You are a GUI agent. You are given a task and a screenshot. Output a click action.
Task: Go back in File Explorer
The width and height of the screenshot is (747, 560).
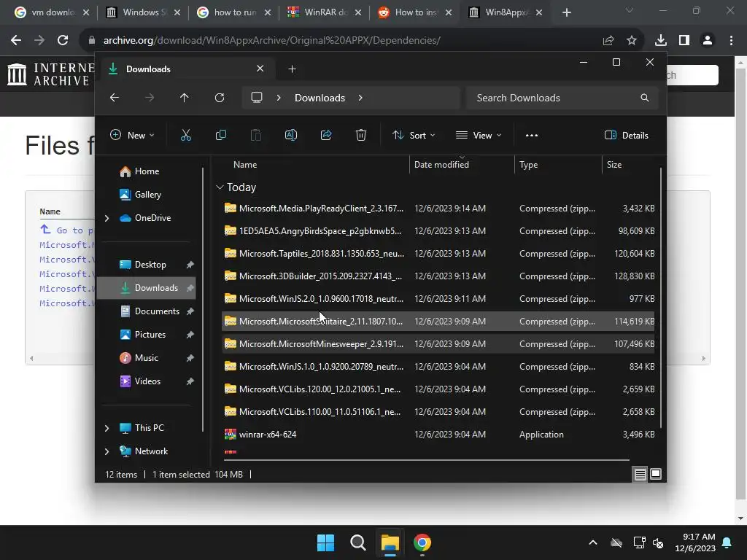(115, 98)
